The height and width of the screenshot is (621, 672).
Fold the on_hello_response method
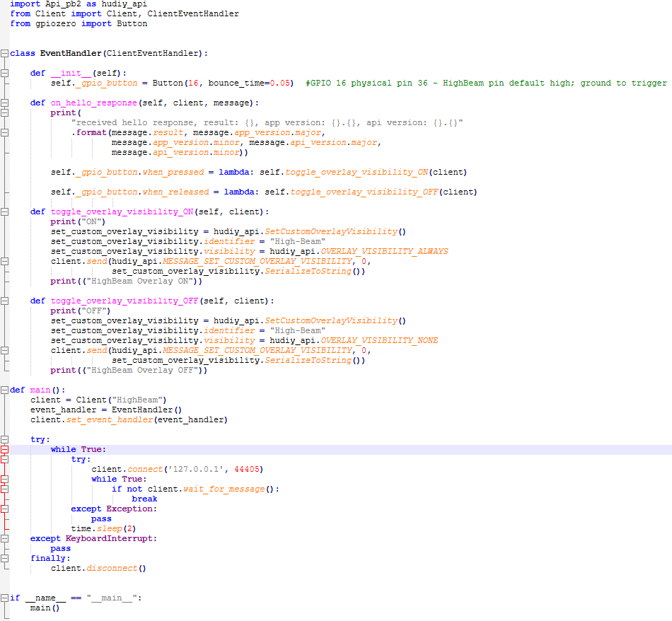(4, 103)
